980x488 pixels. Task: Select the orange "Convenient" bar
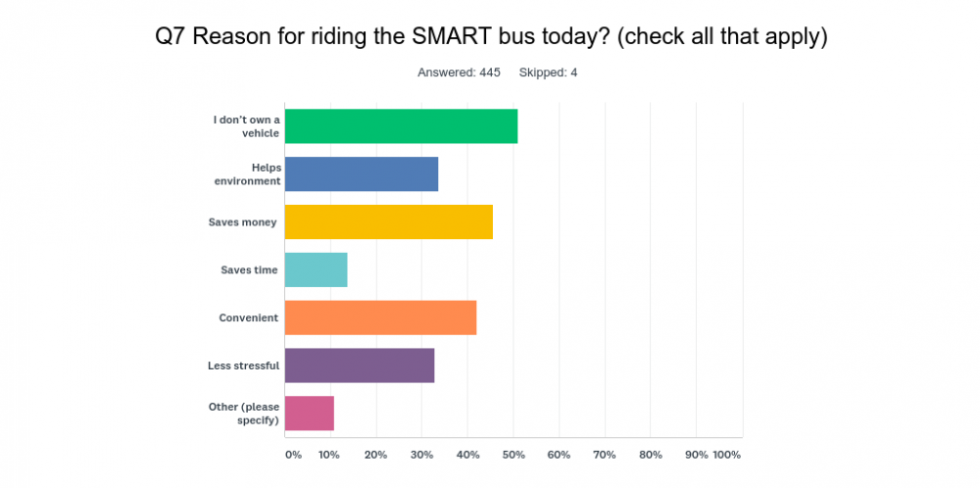380,317
